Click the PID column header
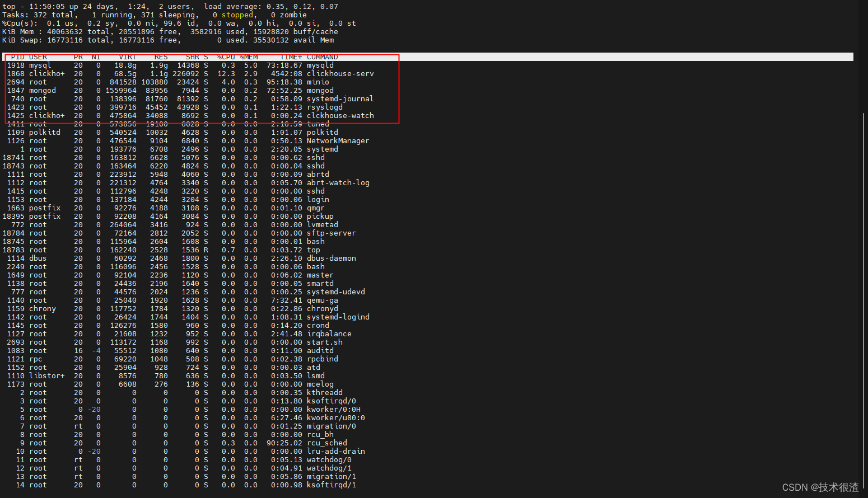This screenshot has height=498, width=868. tap(18, 57)
